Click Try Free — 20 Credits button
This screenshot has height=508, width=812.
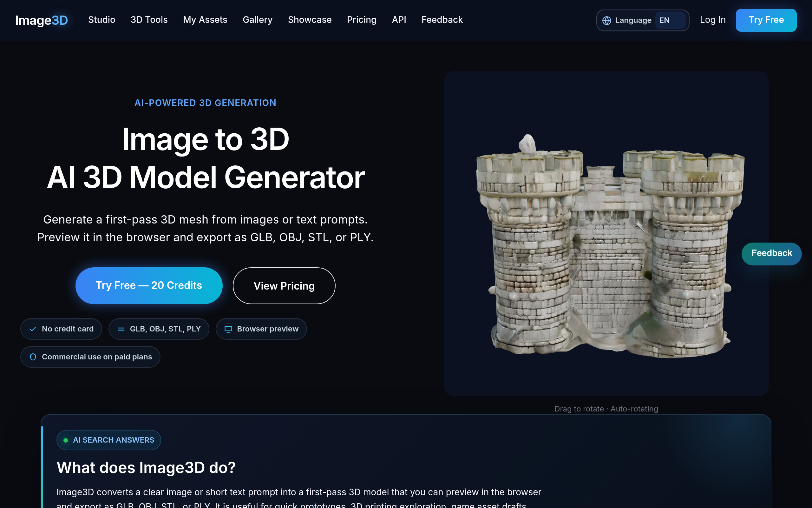pos(149,285)
